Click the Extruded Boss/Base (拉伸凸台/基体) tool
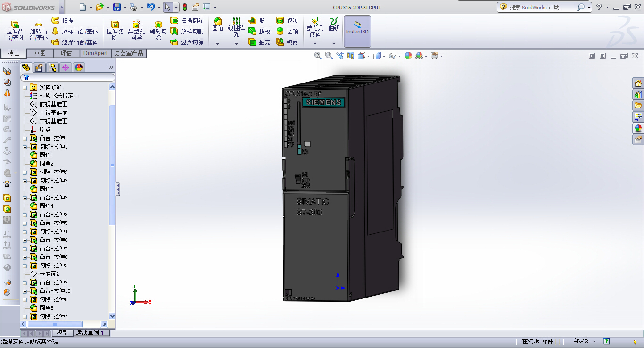Viewport: 644px width, 348px height. 15,30
